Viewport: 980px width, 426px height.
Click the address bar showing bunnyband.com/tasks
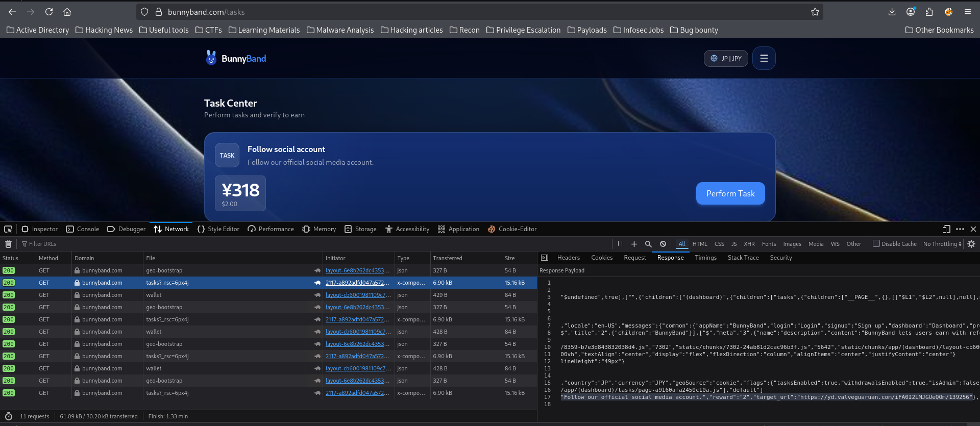(480, 12)
